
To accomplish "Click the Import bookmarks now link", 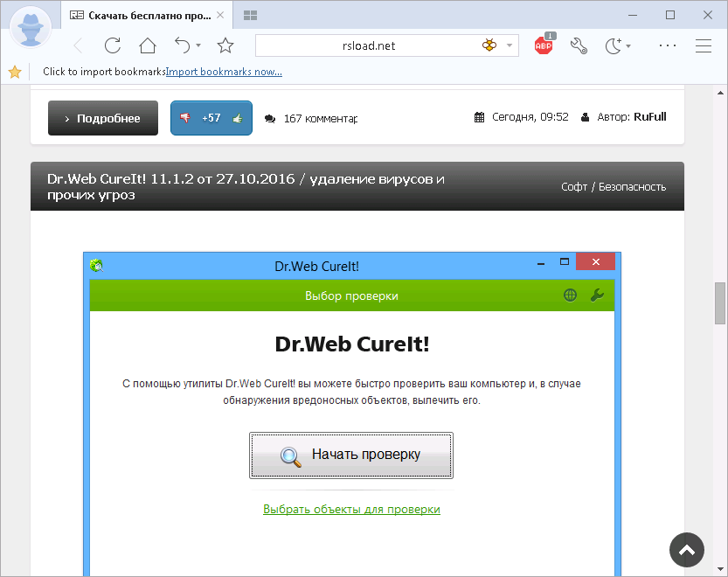I will (224, 72).
